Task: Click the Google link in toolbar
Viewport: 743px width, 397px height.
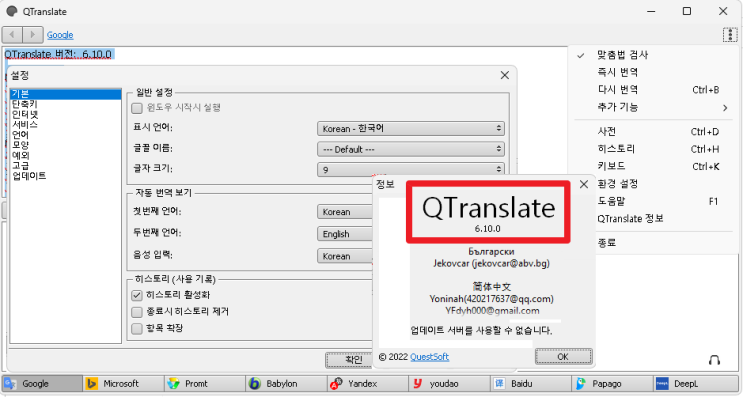Action: [x=60, y=35]
